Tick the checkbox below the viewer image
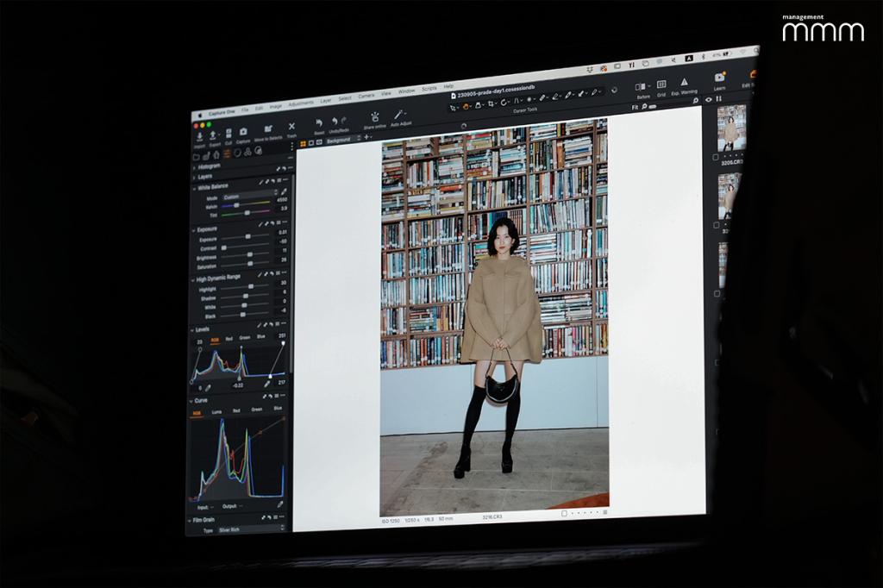This screenshot has height=588, width=883. [x=564, y=514]
